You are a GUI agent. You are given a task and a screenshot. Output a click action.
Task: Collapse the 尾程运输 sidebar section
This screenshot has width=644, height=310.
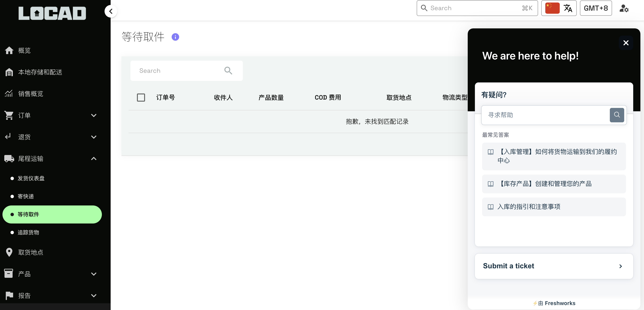tap(94, 159)
